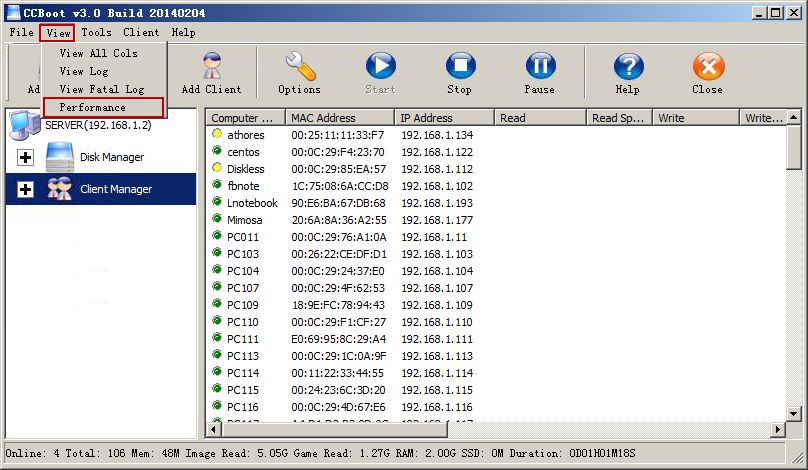Click the horizontal scrollbar right arrow
The height and width of the screenshot is (470, 808).
(778, 429)
